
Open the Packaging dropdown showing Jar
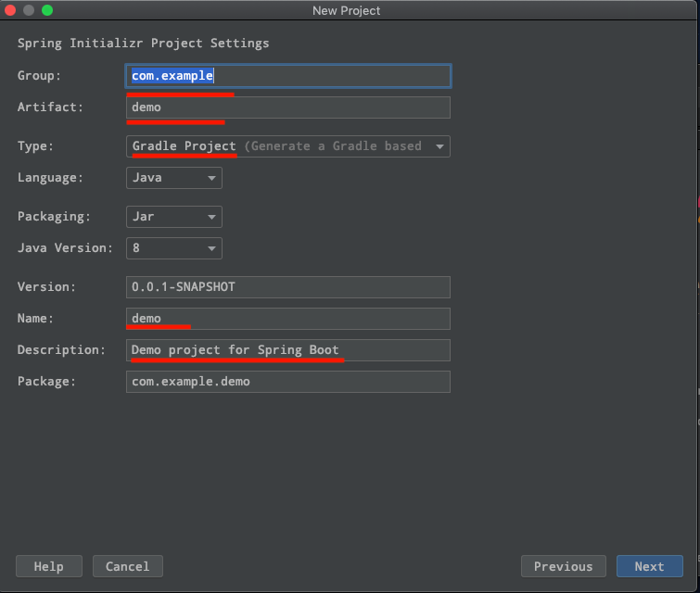(174, 217)
